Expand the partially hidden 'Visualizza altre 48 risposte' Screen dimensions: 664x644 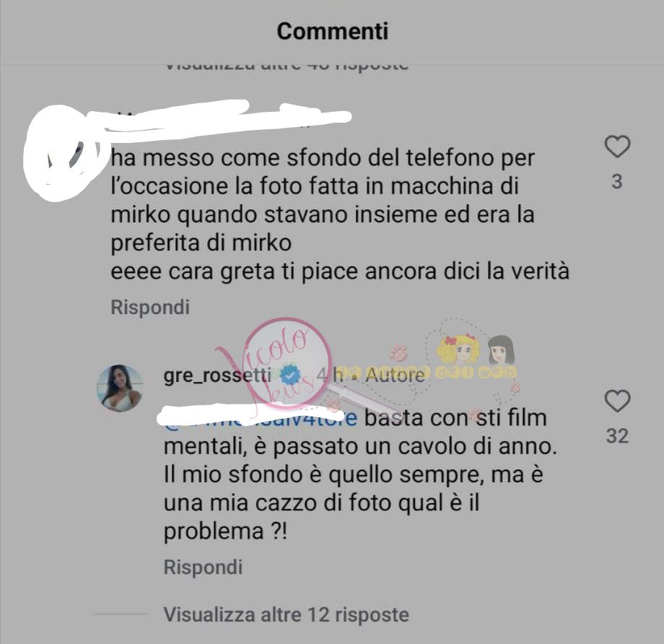[287, 66]
